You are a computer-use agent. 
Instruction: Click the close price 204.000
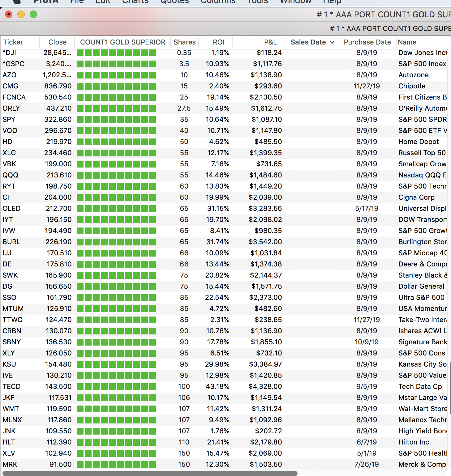(58, 197)
